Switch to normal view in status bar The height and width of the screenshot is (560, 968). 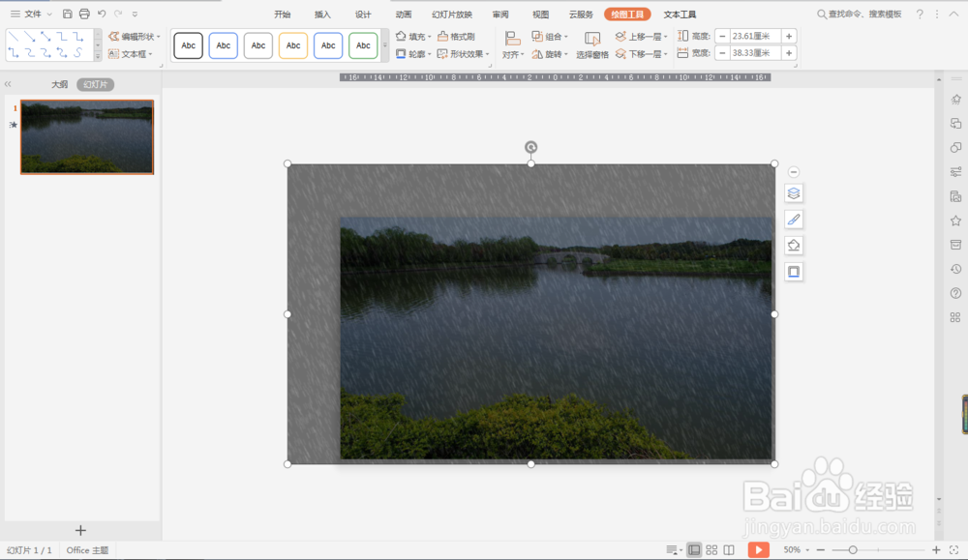click(x=694, y=549)
